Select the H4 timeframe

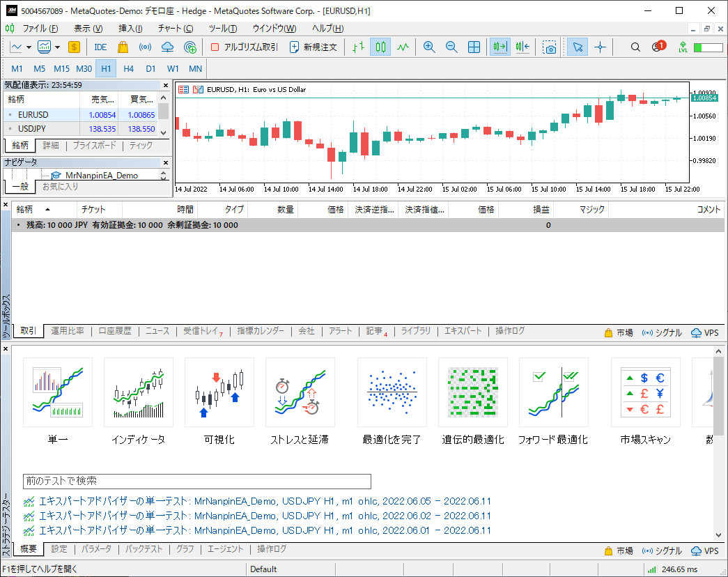click(x=129, y=69)
